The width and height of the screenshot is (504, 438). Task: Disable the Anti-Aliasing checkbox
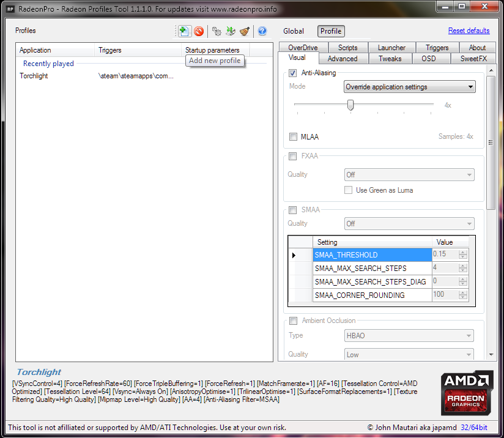(292, 73)
